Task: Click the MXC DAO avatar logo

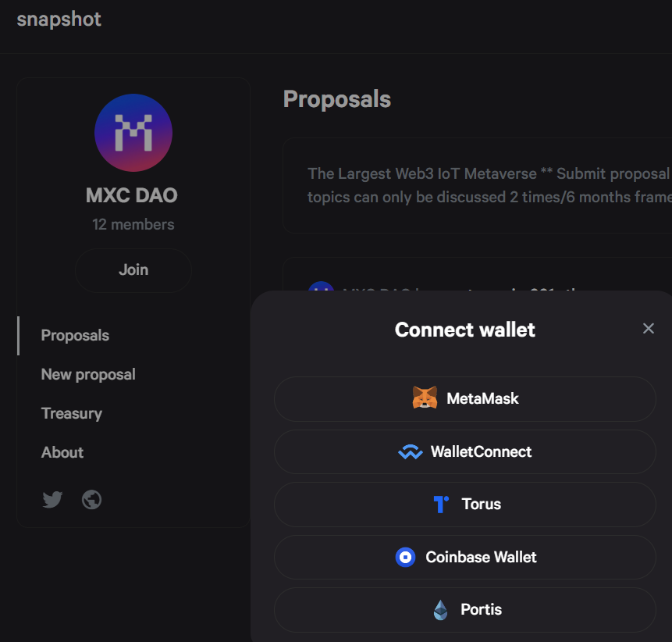Action: [x=133, y=133]
